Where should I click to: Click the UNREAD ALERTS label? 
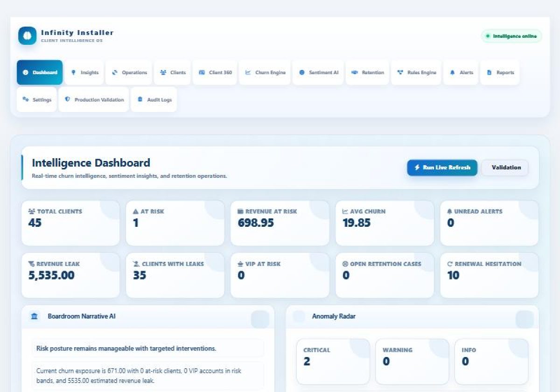pos(478,211)
